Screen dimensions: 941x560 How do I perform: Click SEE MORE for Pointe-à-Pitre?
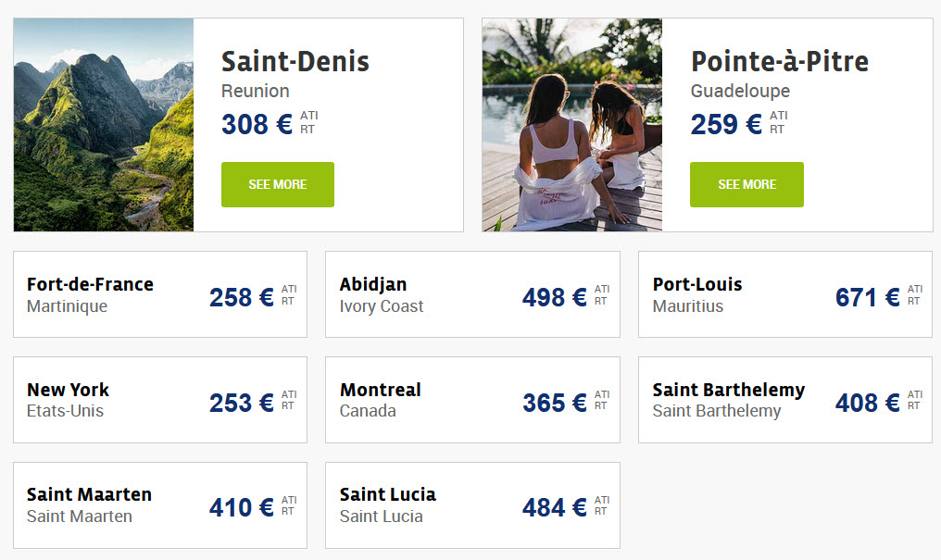click(x=747, y=185)
